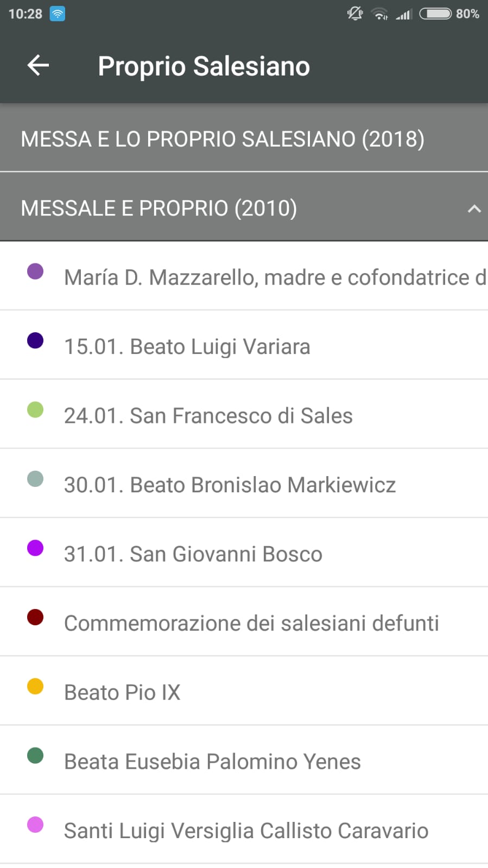488x868 pixels.
Task: Open María D. Mazzarello entry
Action: (x=274, y=277)
